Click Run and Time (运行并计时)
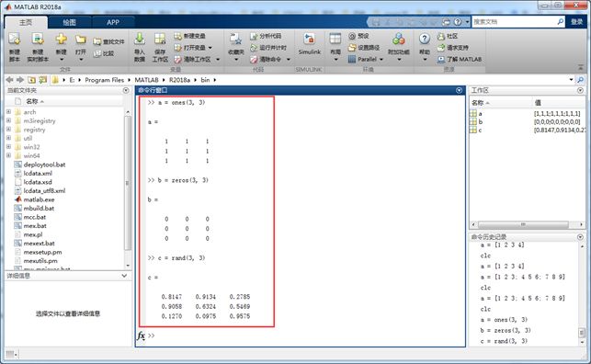Screen dimensions: 591x364 [x=268, y=48]
